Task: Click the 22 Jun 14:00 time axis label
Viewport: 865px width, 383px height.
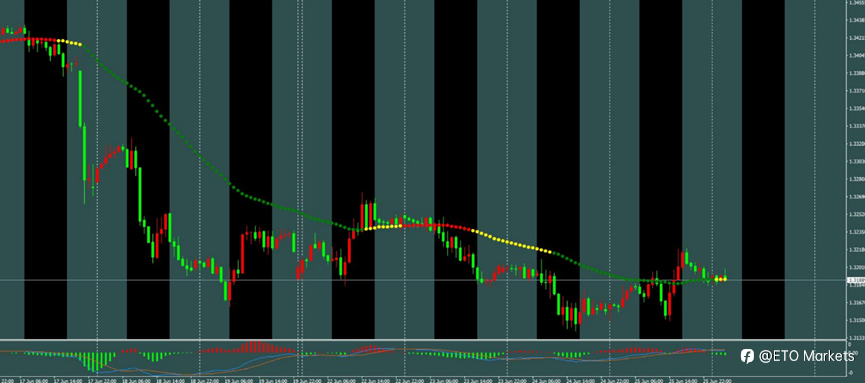Action: click(x=376, y=380)
